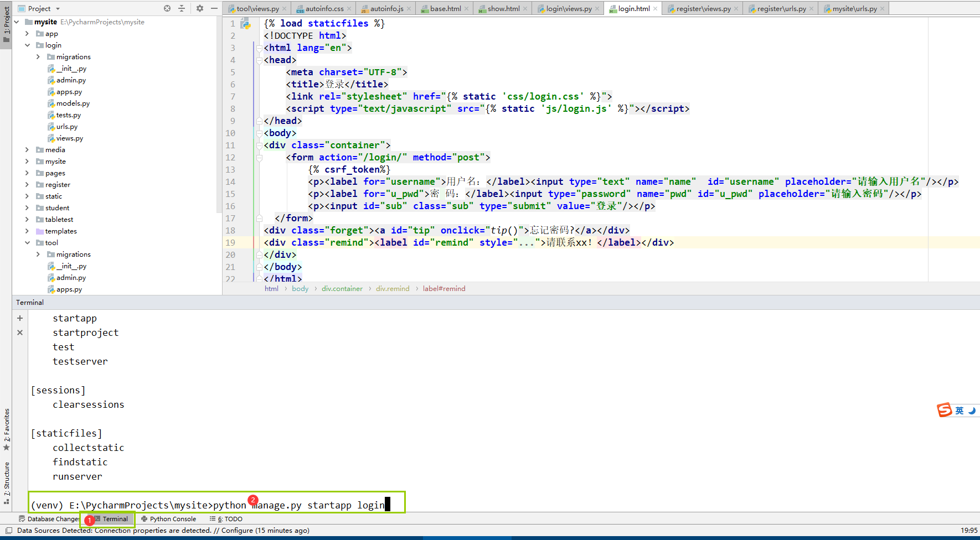
Task: Click breadcrumb label#remind
Action: pyautogui.click(x=444, y=289)
